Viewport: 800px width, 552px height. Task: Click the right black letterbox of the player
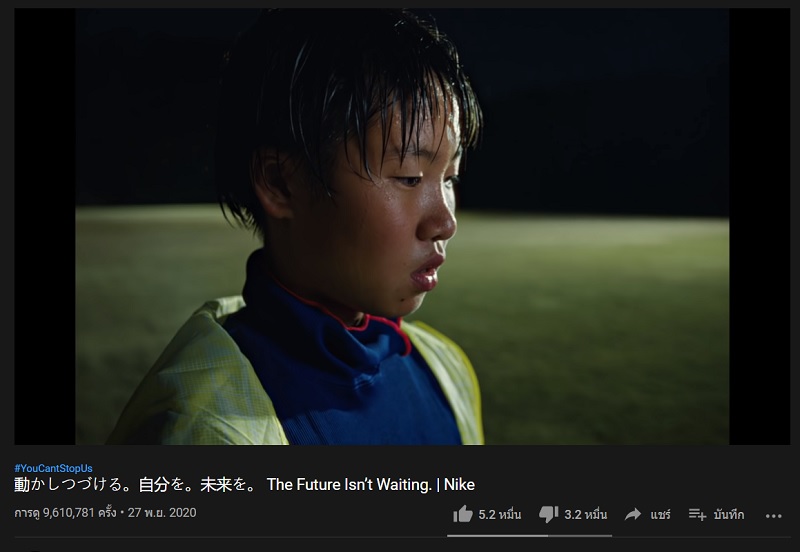pyautogui.click(x=759, y=226)
